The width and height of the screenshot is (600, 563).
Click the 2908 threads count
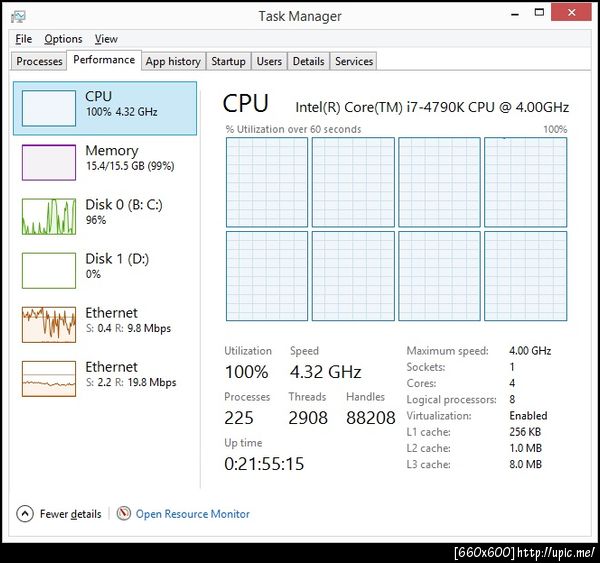308,418
